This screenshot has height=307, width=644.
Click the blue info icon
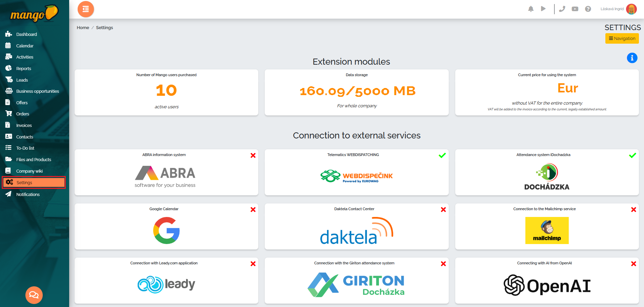[632, 58]
